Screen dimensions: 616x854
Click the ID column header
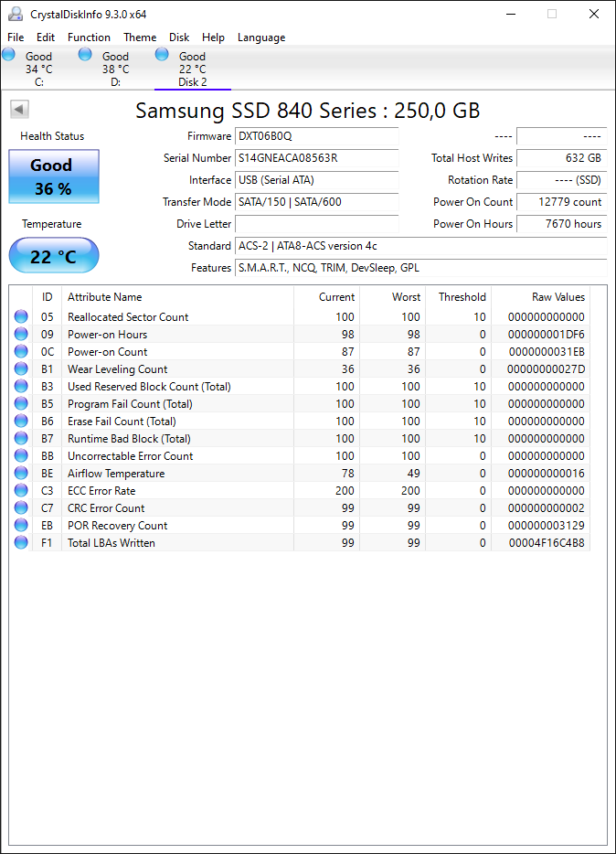tap(48, 297)
